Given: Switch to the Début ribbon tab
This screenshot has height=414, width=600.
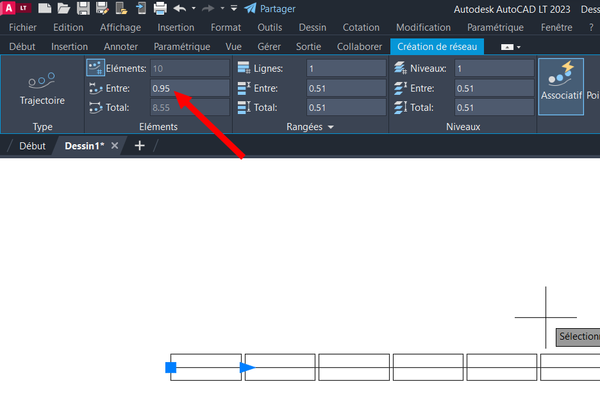Looking at the screenshot, I should [22, 47].
